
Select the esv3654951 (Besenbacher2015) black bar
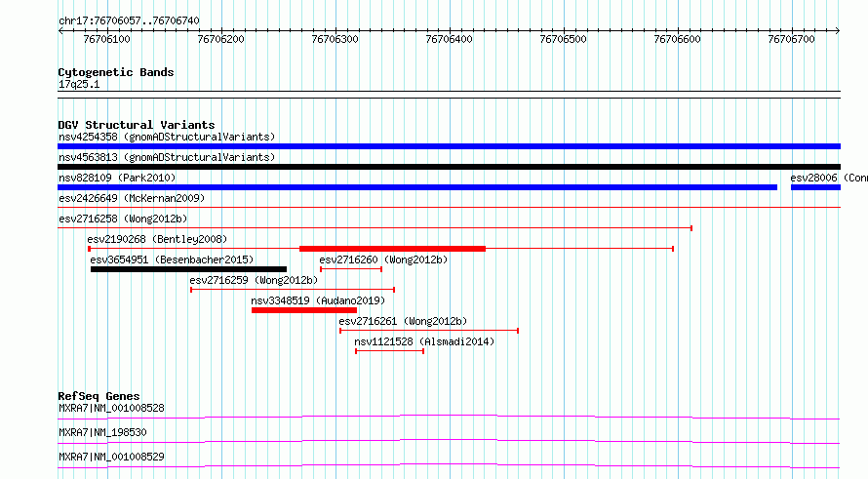(x=189, y=269)
